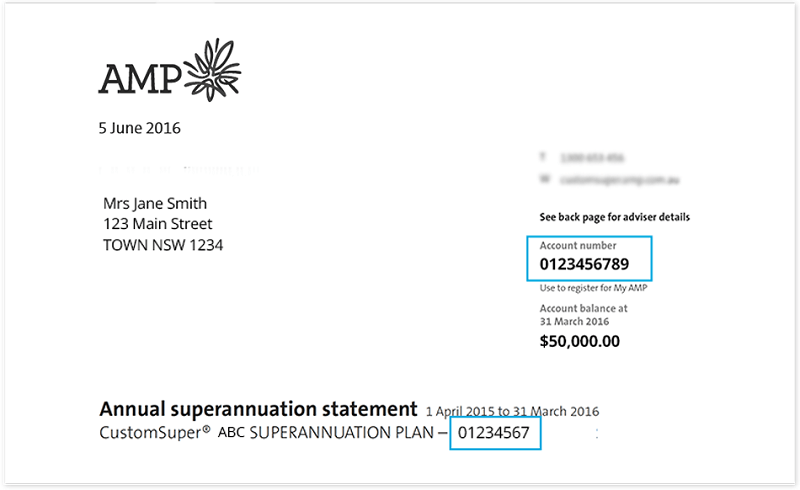Click the AMP leaf emblem icon
800x490 pixels.
pyautogui.click(x=212, y=70)
